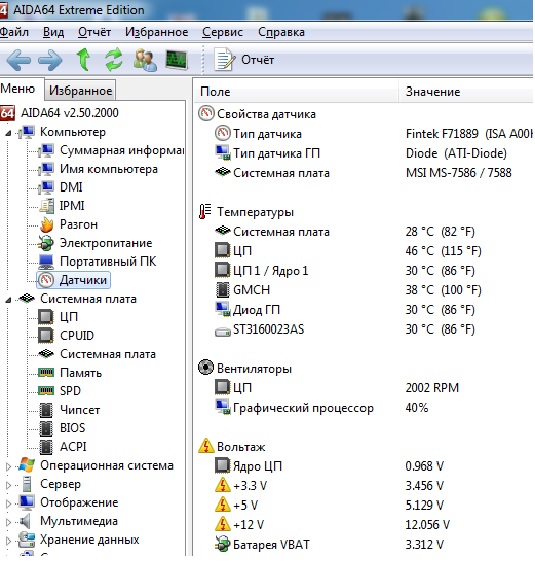Select the Разгон flame icon item
The image size is (535, 567).
[x=47, y=225]
